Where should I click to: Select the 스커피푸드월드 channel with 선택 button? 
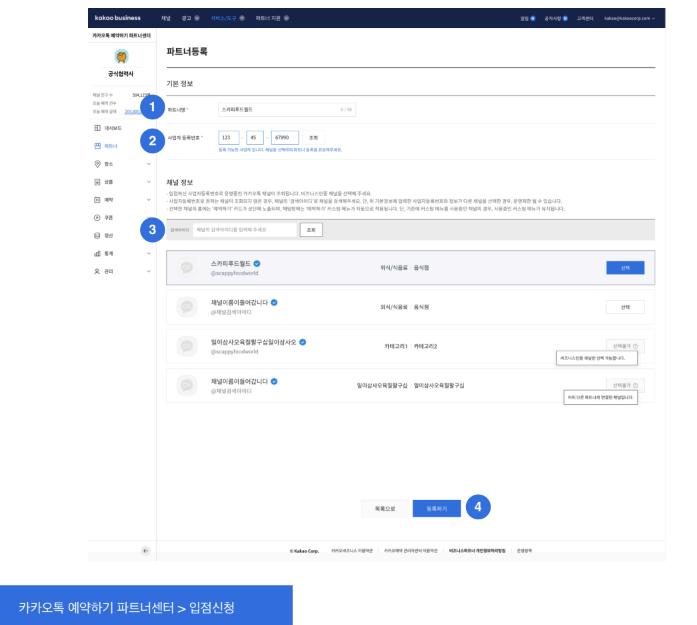pyautogui.click(x=625, y=268)
